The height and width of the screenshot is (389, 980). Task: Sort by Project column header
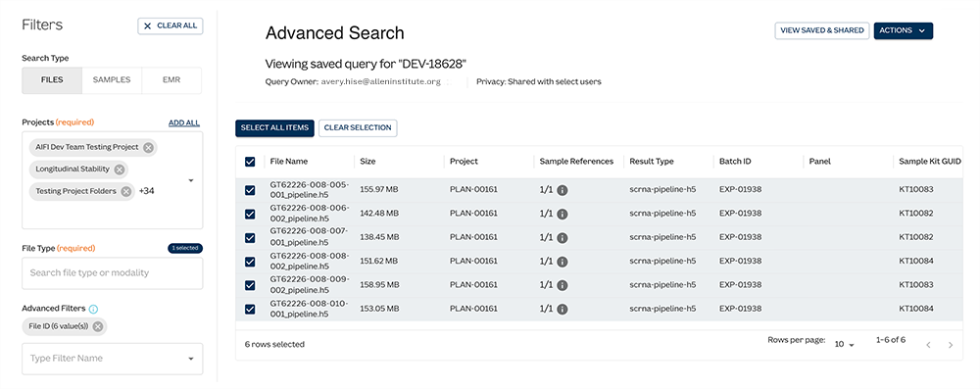point(464,162)
